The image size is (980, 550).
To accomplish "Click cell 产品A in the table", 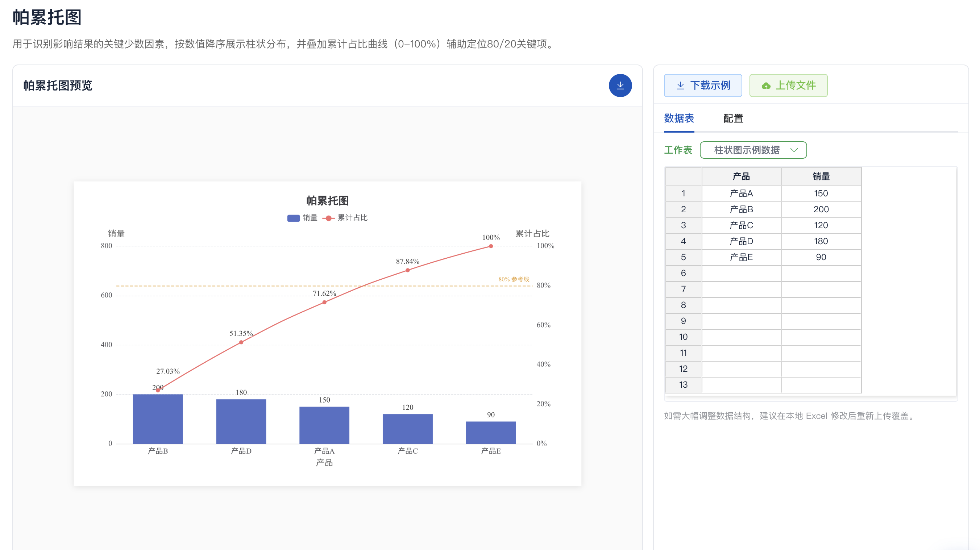I will click(x=742, y=193).
